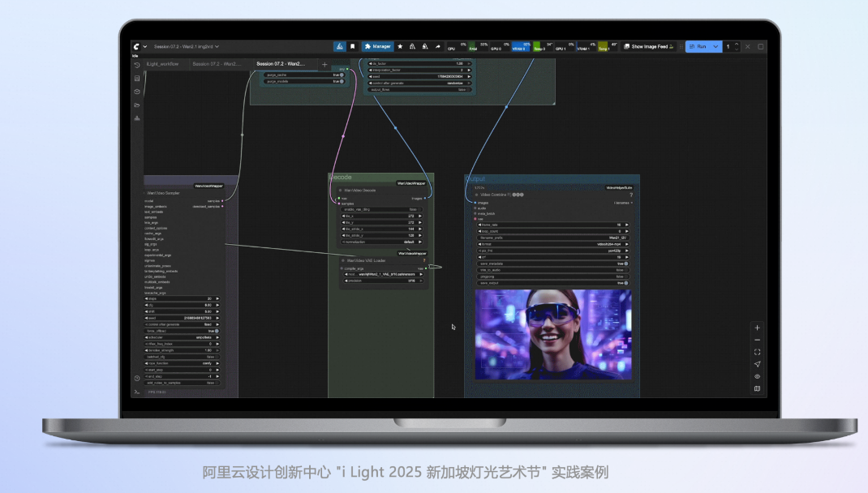Open the scheduler combo in WanVideo Sampler
Screen dimensions: 868x493
click(183, 337)
